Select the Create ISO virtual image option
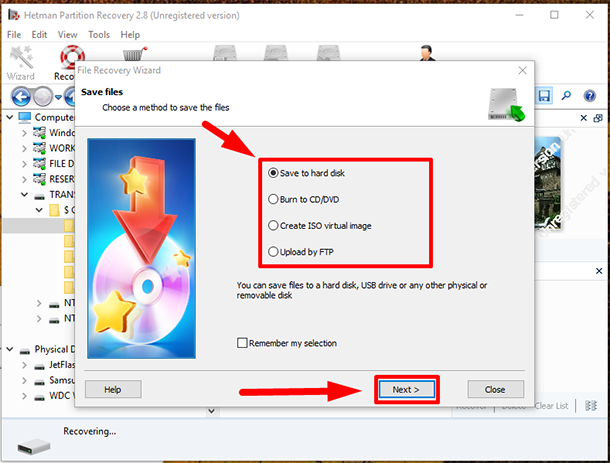 [x=319, y=226]
